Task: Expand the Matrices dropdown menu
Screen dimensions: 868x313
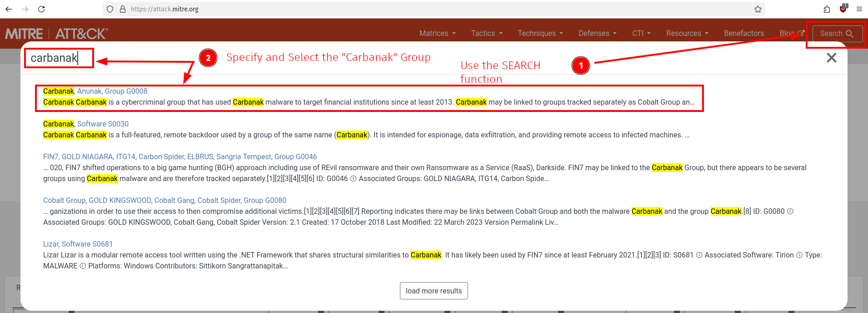Action: 437,33
